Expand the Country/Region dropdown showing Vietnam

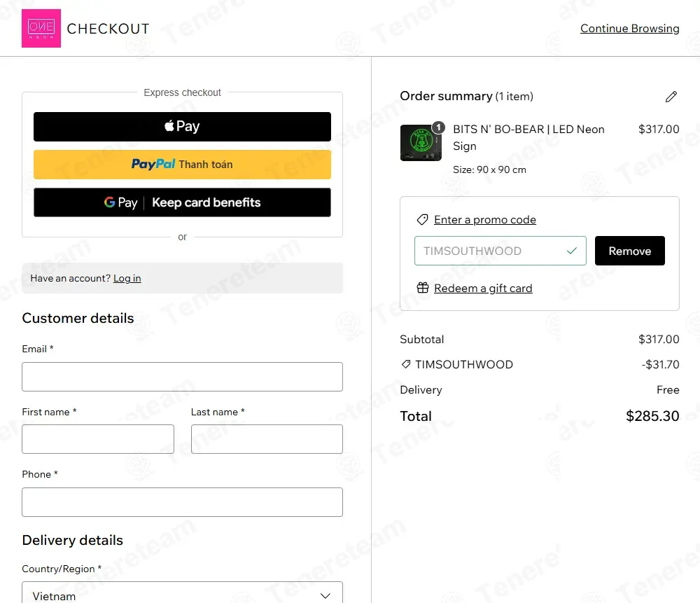click(182, 594)
